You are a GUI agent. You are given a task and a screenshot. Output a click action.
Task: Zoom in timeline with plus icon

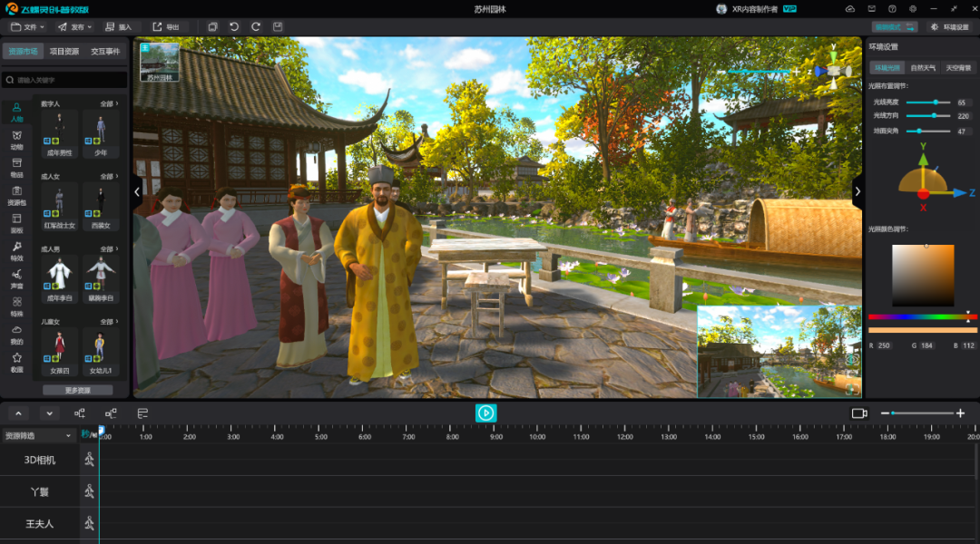(x=961, y=413)
